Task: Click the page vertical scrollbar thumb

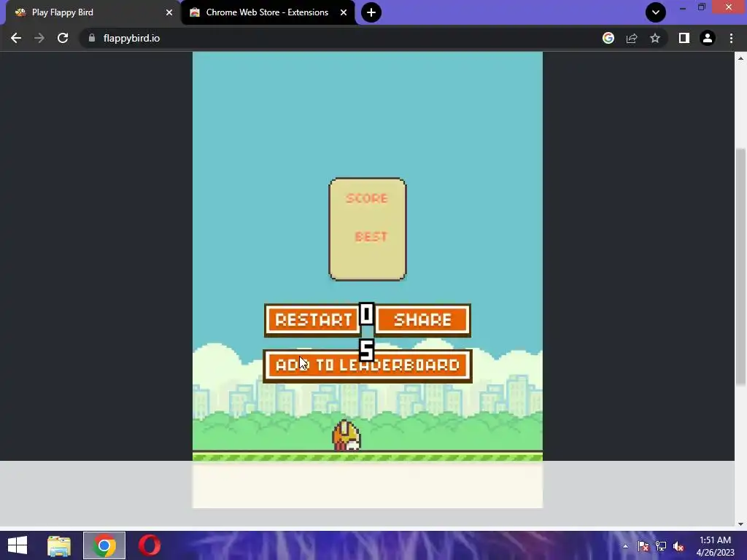Action: click(740, 267)
